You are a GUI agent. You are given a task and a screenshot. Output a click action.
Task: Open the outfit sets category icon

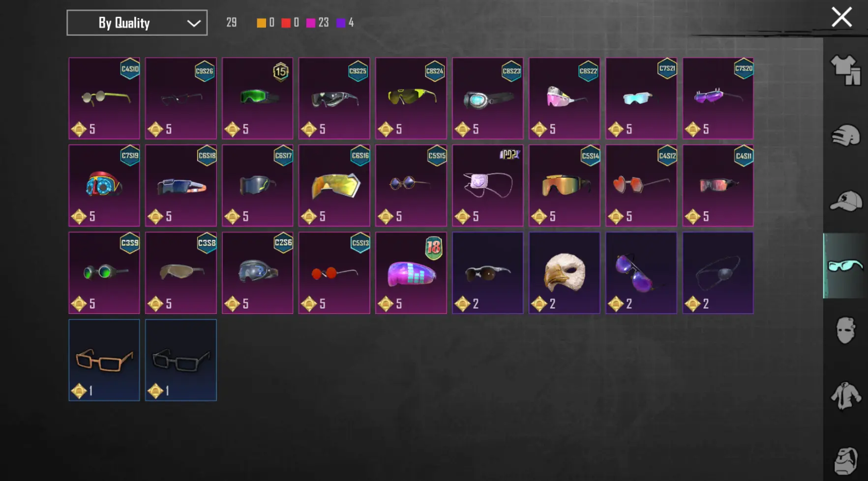[x=845, y=70]
